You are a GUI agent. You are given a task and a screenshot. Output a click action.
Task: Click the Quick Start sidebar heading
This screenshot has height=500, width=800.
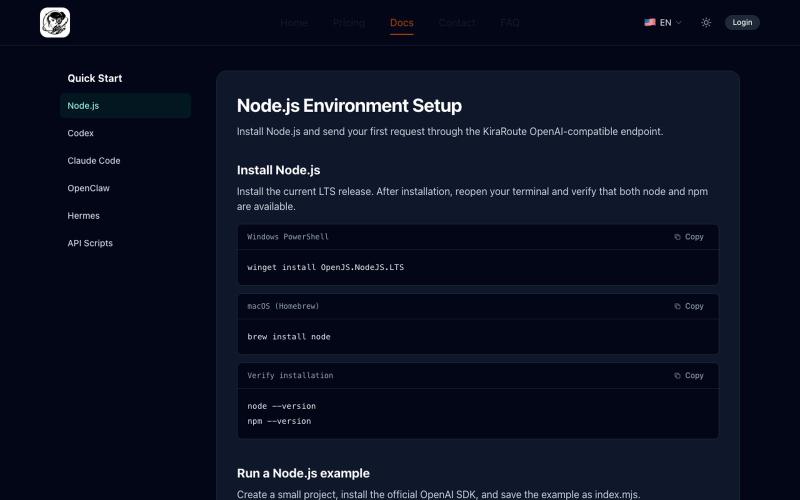pyautogui.click(x=95, y=78)
